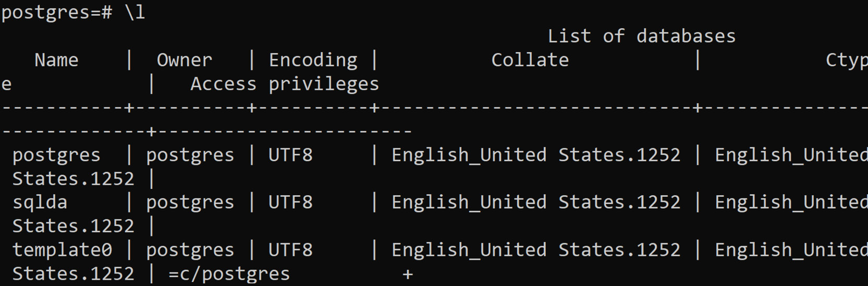This screenshot has width=868, height=286.
Task: Click the Access privileges column header
Action: [285, 84]
